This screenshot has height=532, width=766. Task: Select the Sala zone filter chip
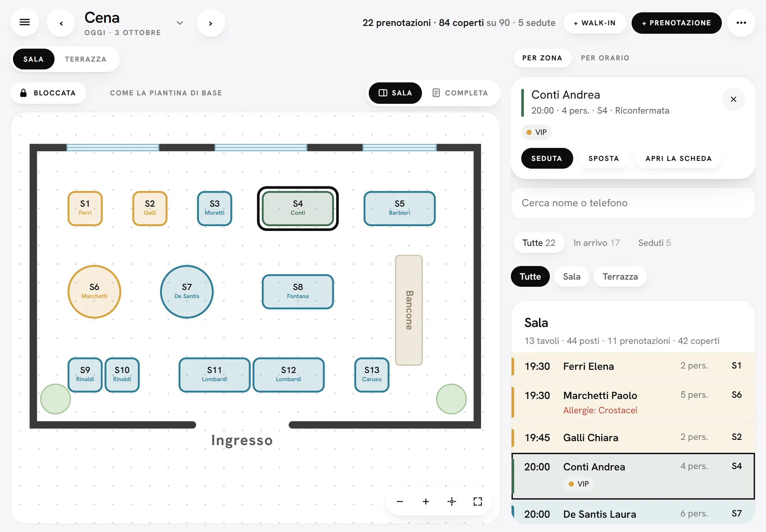(x=572, y=276)
